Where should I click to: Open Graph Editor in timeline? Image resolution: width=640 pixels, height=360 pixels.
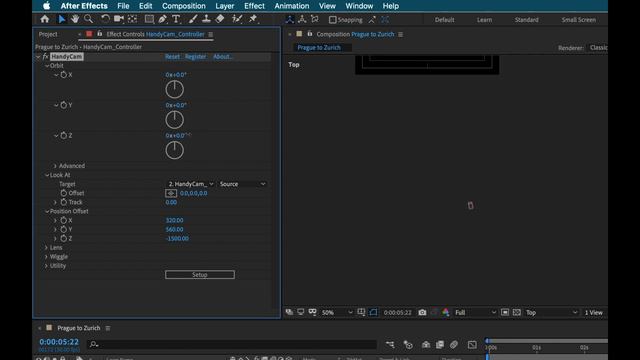pyautogui.click(x=472, y=345)
